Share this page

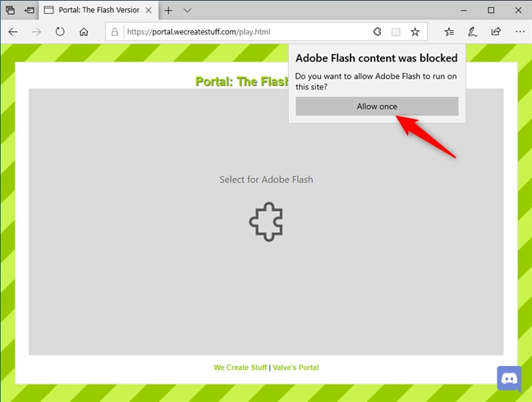(496, 32)
